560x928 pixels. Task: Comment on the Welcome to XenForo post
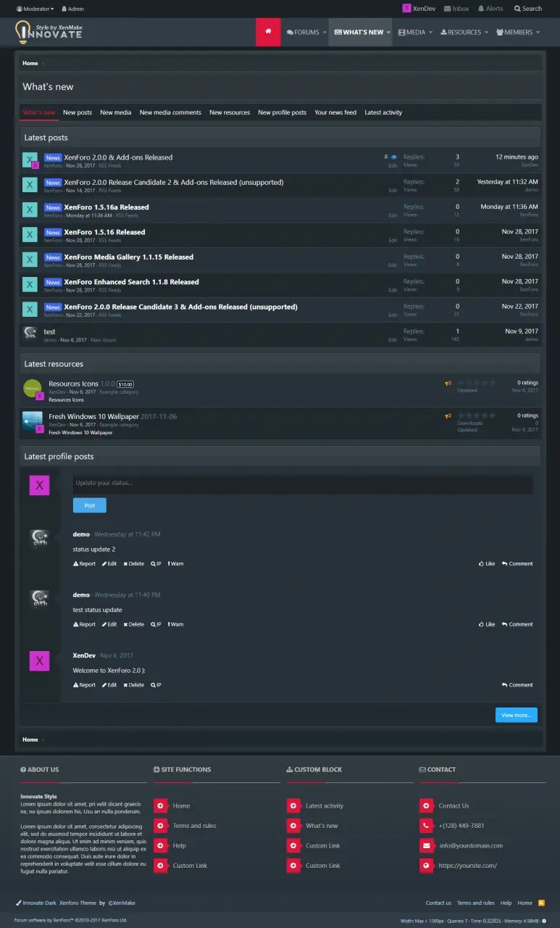(x=517, y=685)
